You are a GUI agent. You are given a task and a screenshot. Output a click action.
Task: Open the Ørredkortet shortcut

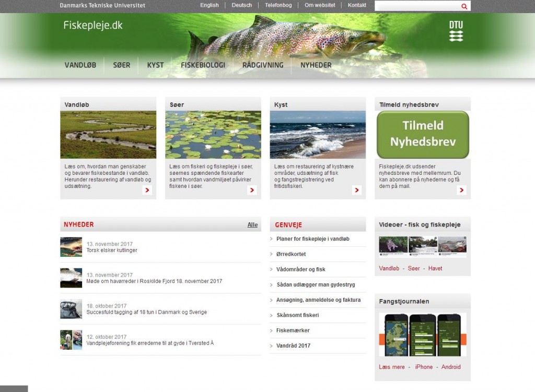(291, 254)
